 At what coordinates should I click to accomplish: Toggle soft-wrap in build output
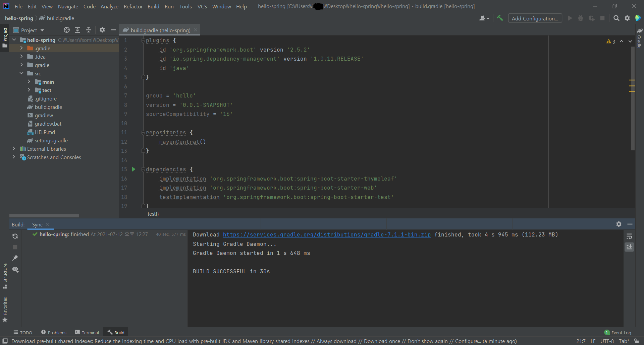629,236
